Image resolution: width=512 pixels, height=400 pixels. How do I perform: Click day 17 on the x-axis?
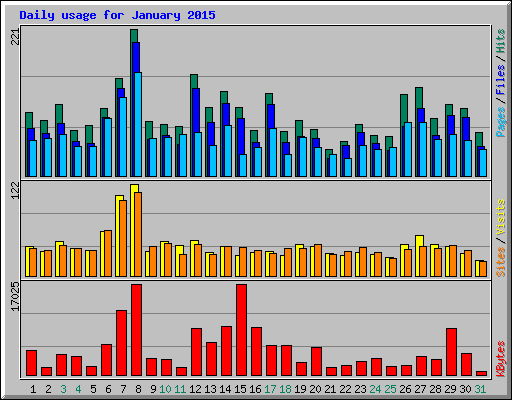click(x=270, y=389)
